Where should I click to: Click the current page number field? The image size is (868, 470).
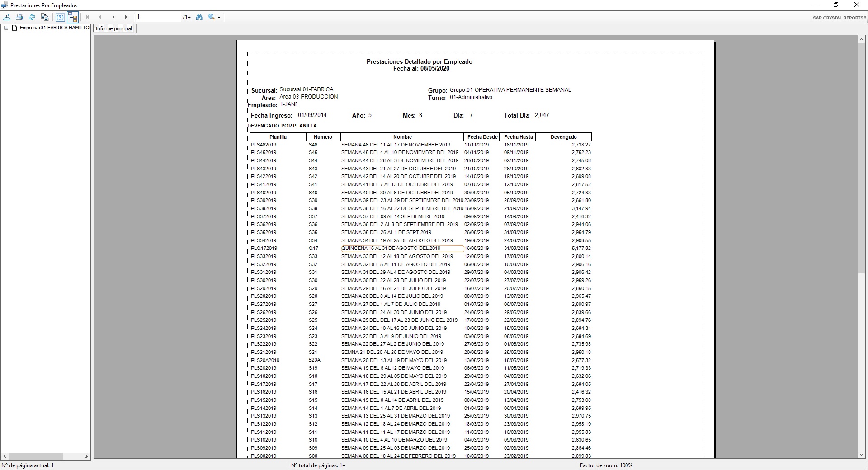(x=158, y=17)
